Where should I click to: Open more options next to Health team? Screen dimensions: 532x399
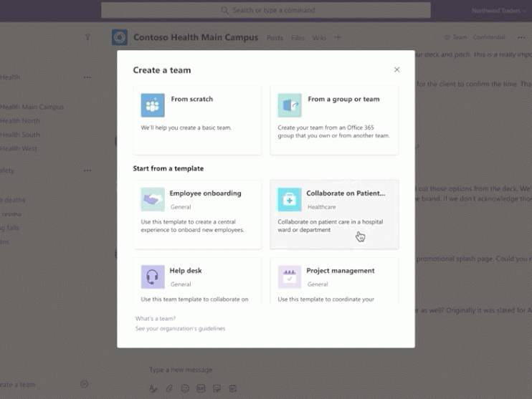coord(87,77)
